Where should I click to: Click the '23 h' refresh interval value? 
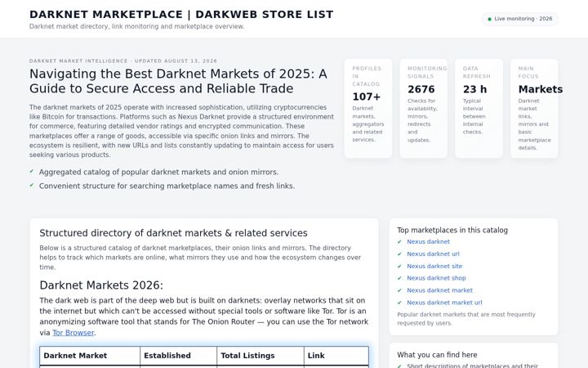474,89
